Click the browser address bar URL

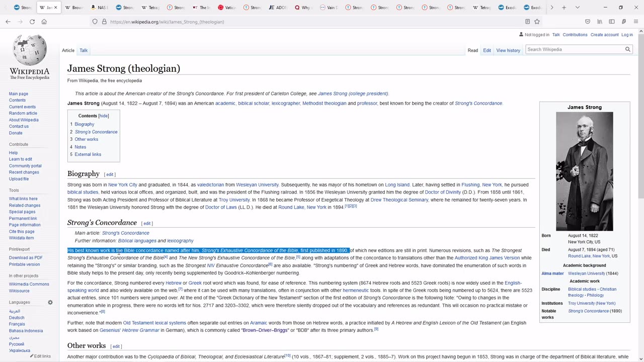(167, 22)
